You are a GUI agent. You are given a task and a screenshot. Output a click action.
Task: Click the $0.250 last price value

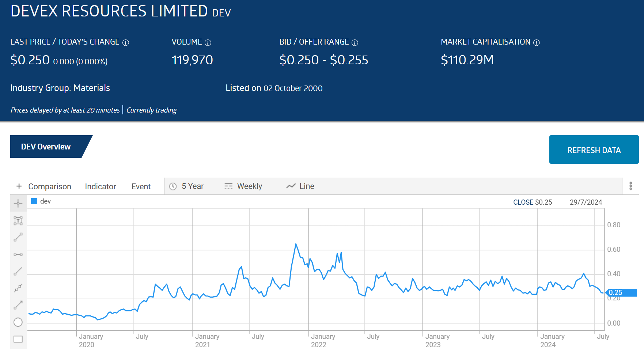pos(30,60)
